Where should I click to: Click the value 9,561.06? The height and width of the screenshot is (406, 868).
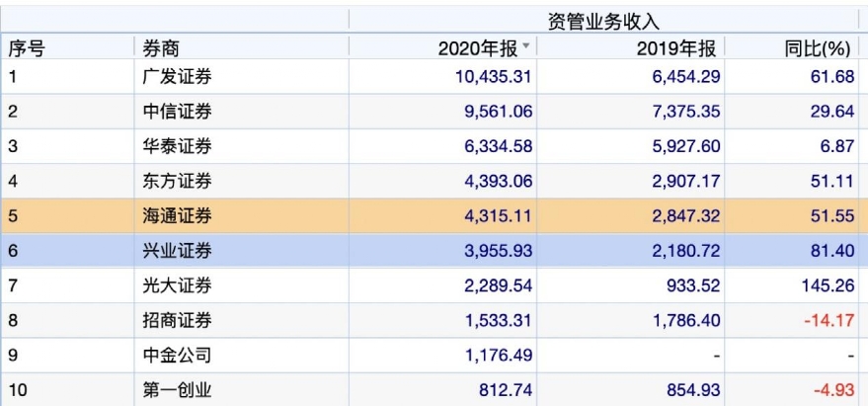click(x=499, y=112)
